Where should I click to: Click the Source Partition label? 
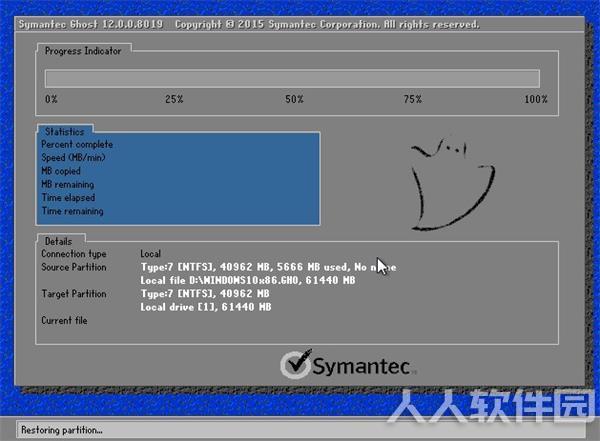tap(74, 267)
